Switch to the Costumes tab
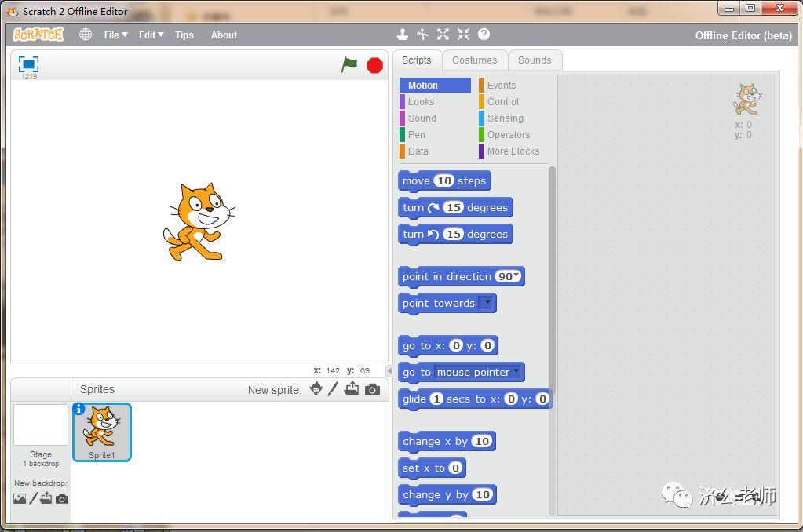 click(475, 60)
